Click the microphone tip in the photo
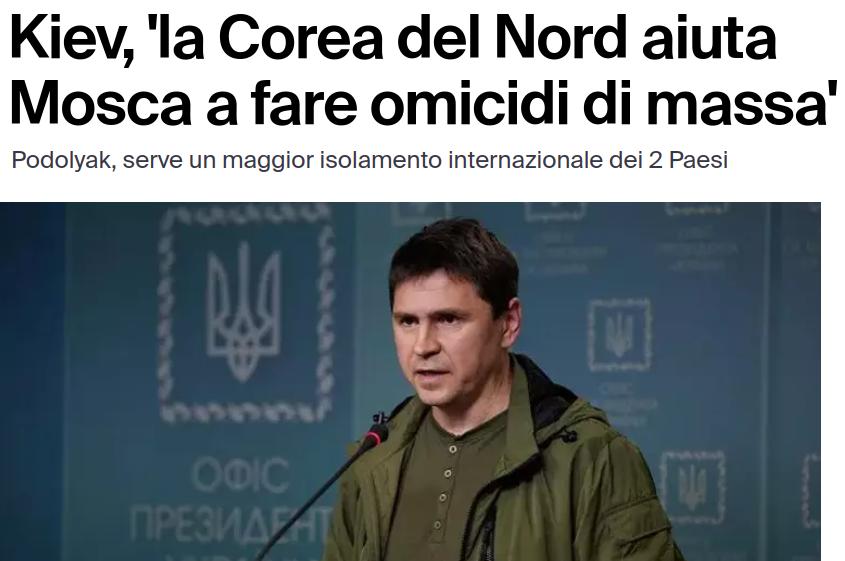Screen dimensions: 845x561 375,435
